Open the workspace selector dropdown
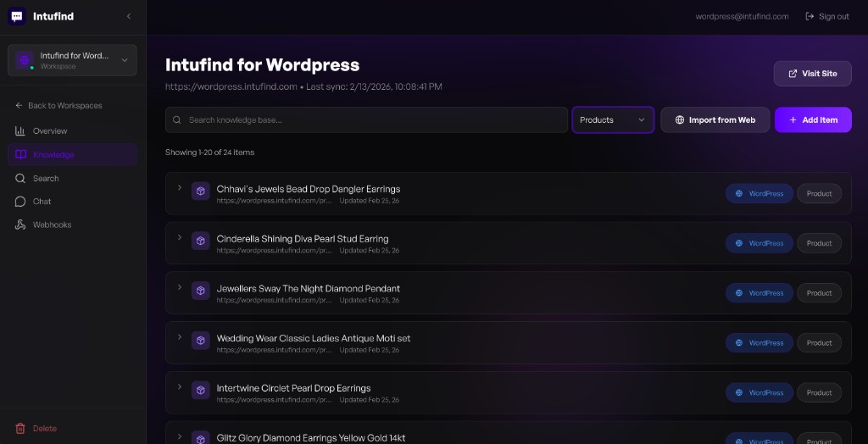The height and width of the screenshot is (444, 868). [72, 60]
